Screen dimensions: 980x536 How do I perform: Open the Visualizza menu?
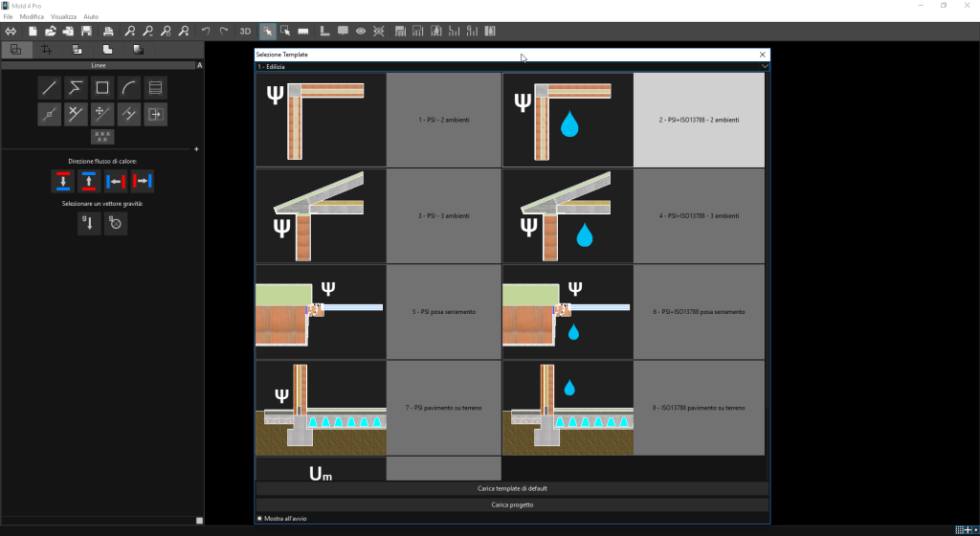coord(64,17)
